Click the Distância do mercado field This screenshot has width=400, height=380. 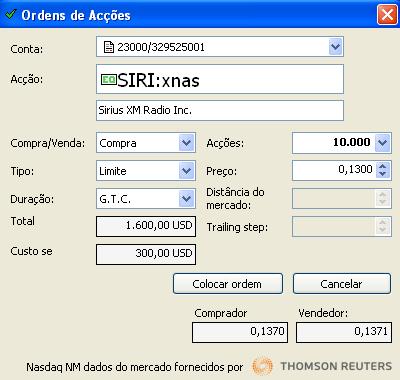(341, 199)
